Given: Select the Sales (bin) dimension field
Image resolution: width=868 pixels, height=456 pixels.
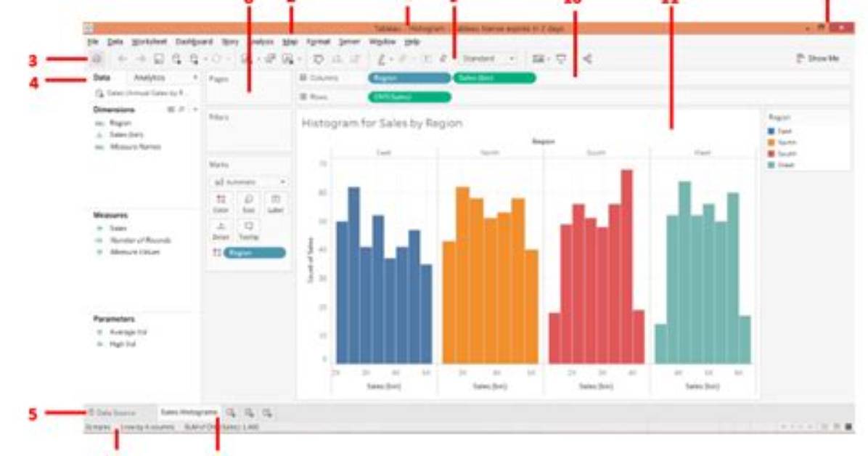Looking at the screenshot, I should (126, 134).
